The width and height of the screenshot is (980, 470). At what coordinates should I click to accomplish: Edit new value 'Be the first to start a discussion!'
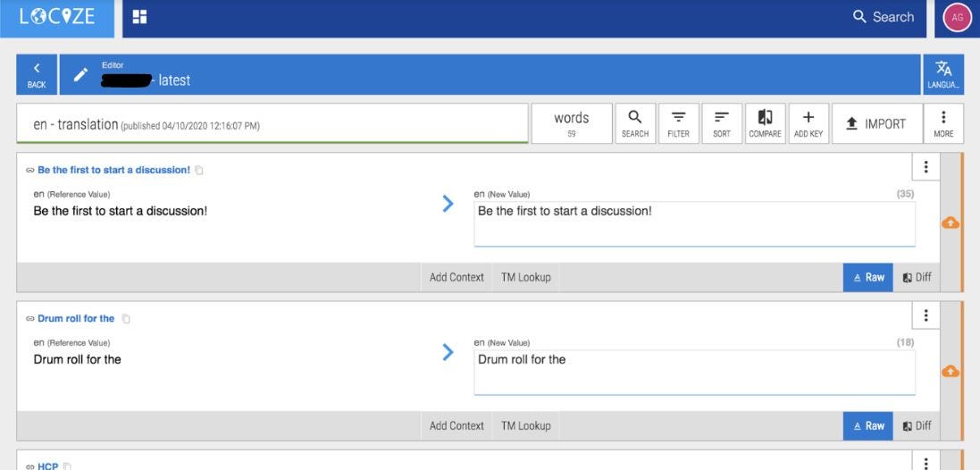pyautogui.click(x=694, y=223)
